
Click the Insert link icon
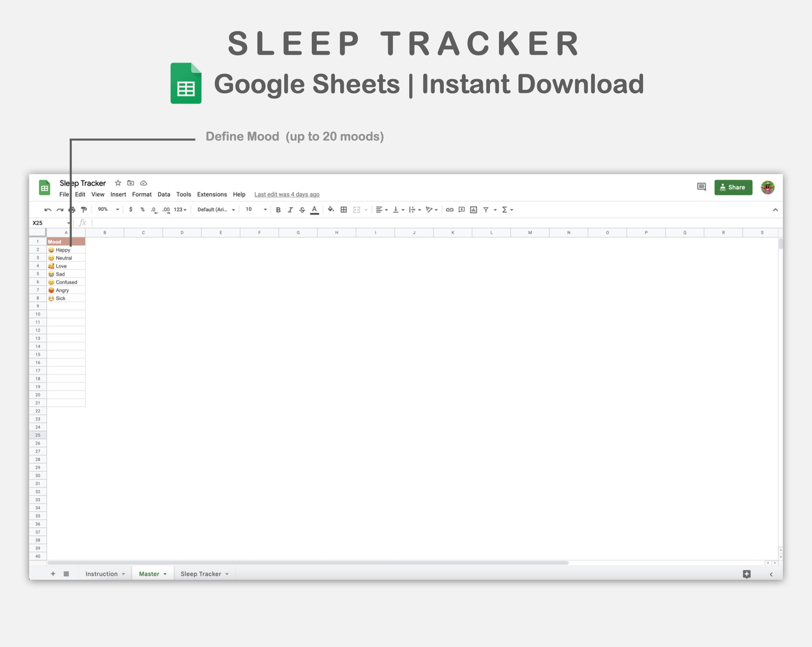pos(450,209)
